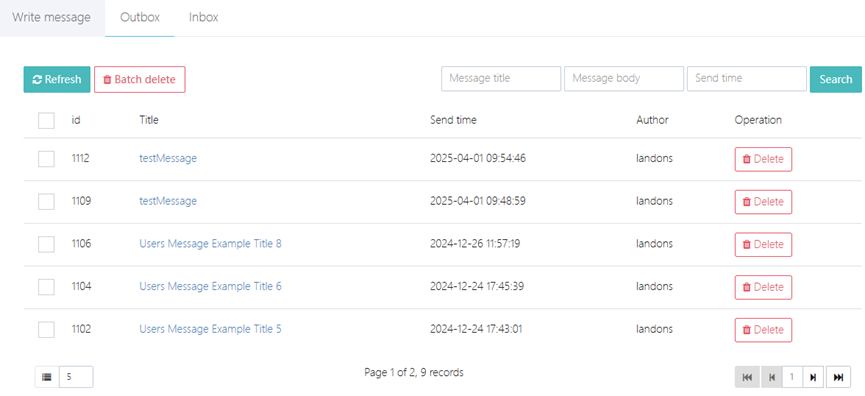Check the row for id 1104

coord(46,287)
